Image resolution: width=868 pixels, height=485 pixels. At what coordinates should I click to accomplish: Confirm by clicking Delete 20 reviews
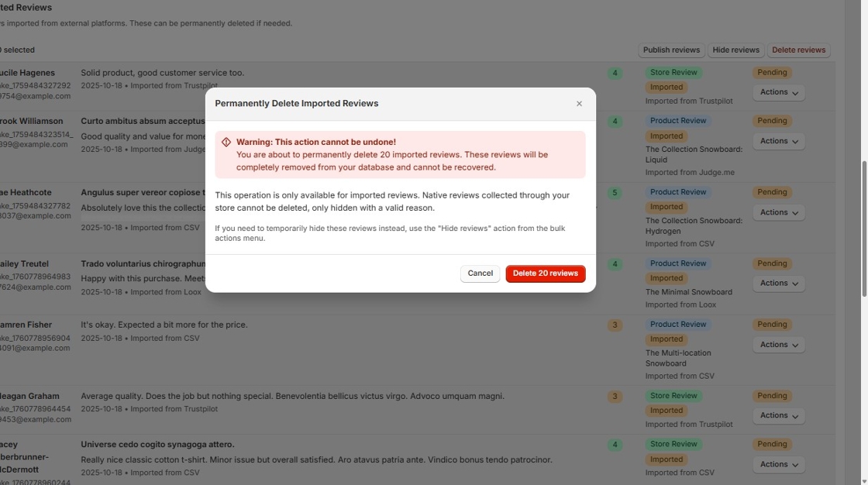click(546, 273)
